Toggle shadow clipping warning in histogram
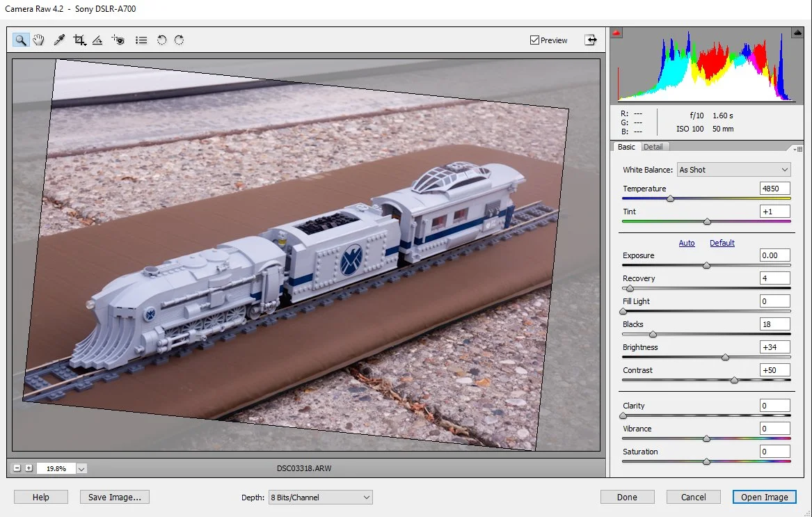Screen dimensions: 812x517 point(616,33)
